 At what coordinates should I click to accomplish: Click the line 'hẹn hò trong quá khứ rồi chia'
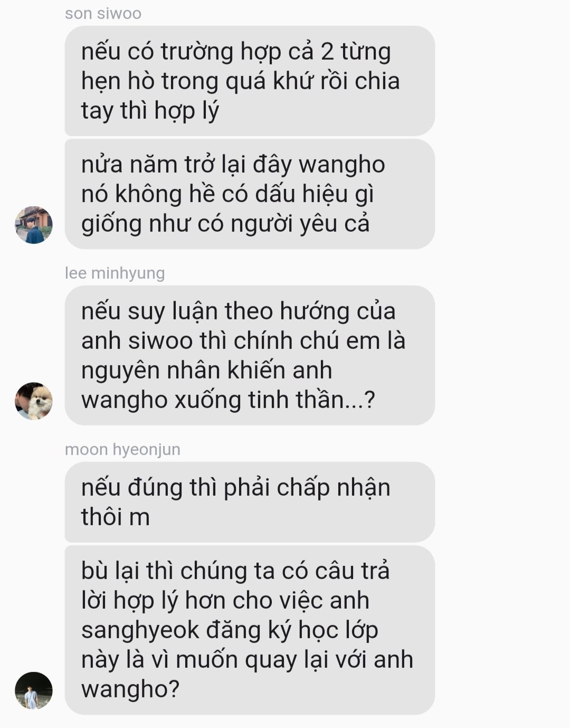[241, 81]
